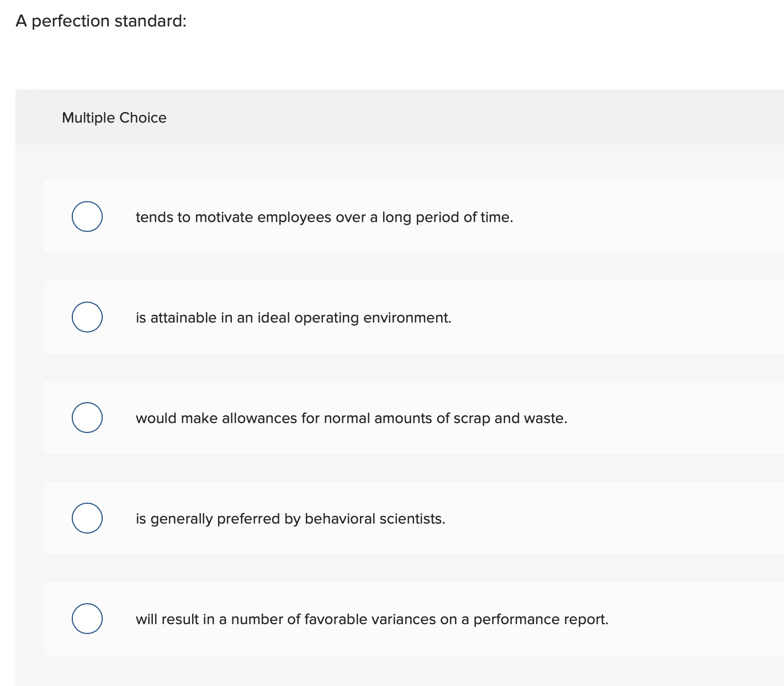The height and width of the screenshot is (686, 784).
Task: Select the radio button beside 'is attainable in an ideal operating environment'
Action: pos(87,317)
